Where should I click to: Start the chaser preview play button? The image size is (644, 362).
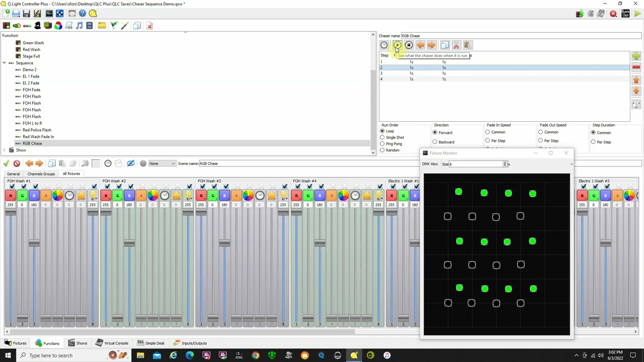tap(397, 45)
